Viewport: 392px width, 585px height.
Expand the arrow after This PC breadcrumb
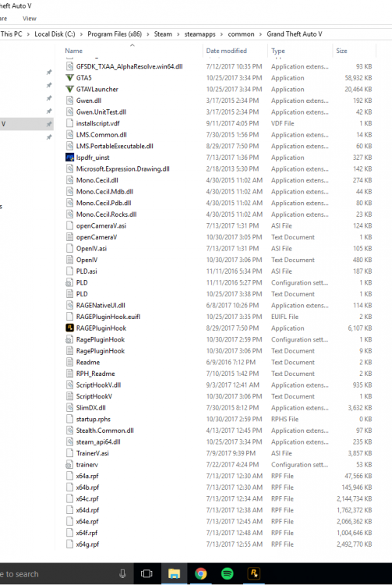point(28,34)
